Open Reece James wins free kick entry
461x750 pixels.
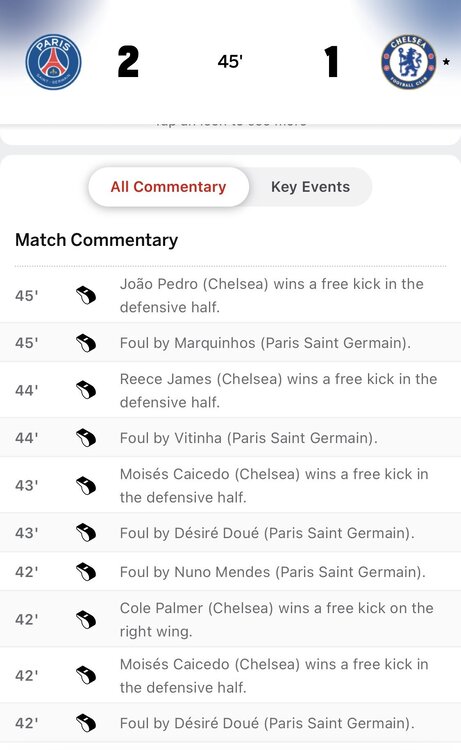(230, 390)
